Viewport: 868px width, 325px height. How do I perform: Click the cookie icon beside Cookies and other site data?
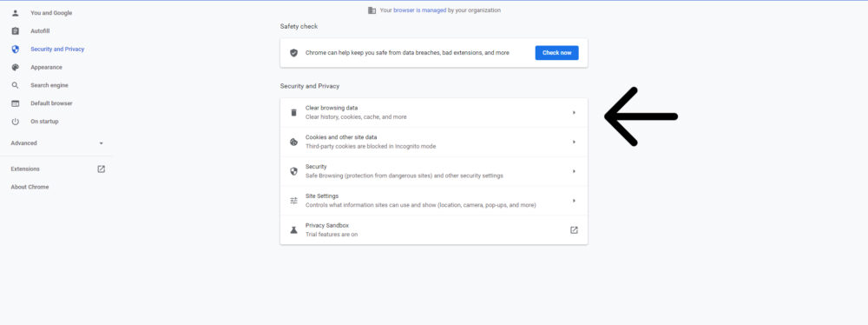click(x=294, y=142)
